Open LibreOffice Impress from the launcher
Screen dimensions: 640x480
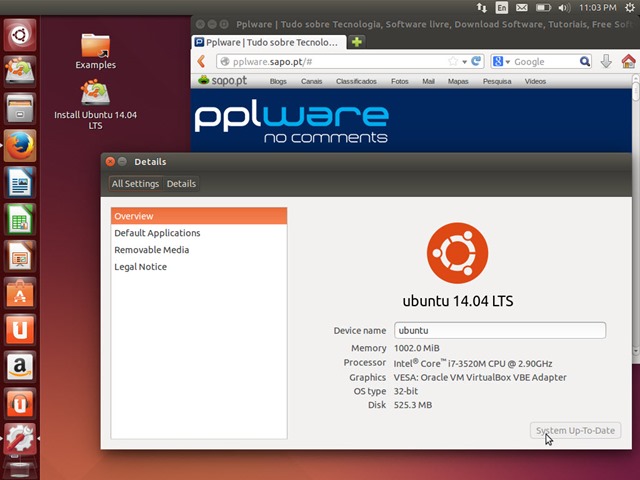20,256
